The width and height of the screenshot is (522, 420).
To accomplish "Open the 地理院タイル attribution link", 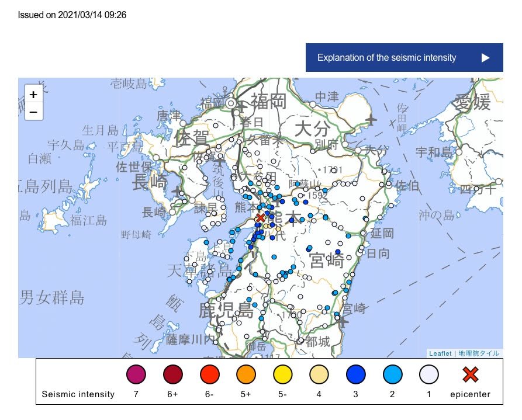I will (x=479, y=353).
